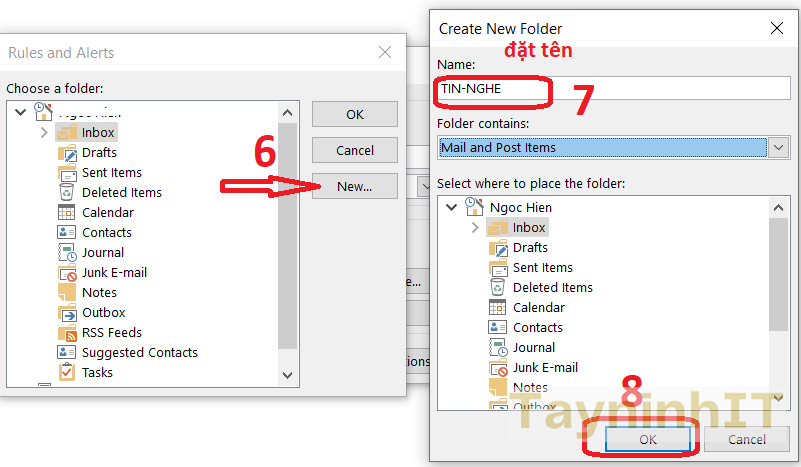801x467 pixels.
Task: Cancel the Create New Folder dialog
Action: point(747,439)
